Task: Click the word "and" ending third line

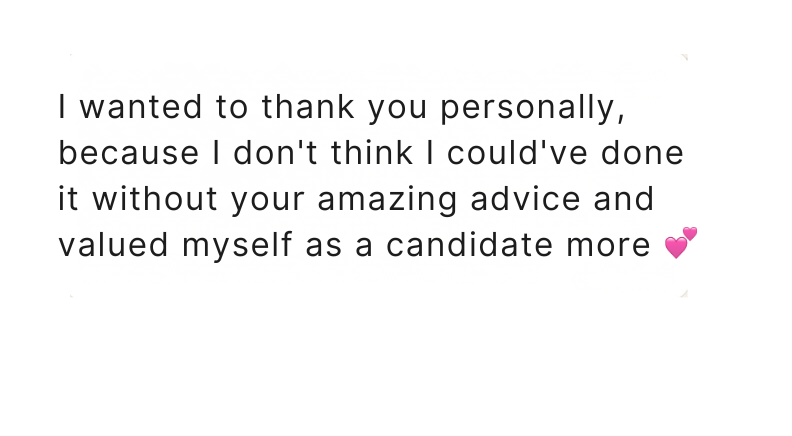Action: tap(624, 199)
